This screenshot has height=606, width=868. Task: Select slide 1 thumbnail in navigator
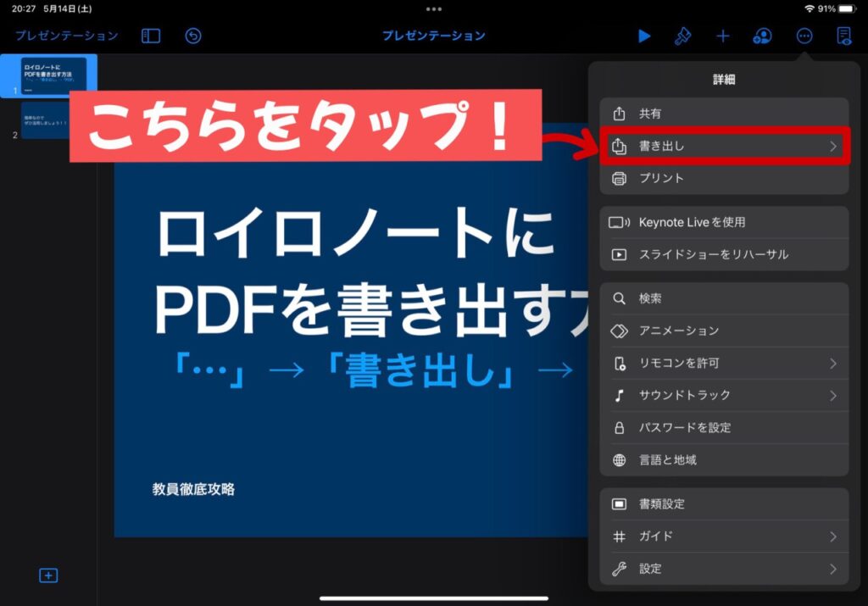pos(53,75)
